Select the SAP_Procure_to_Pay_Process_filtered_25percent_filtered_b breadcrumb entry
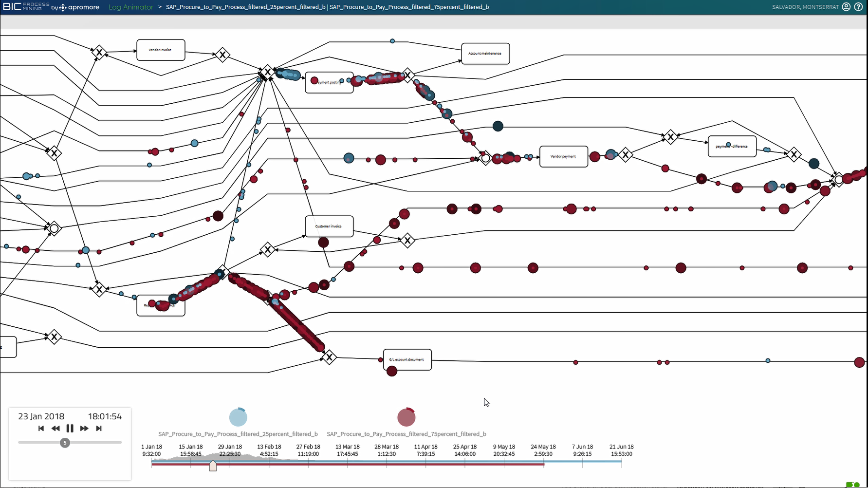The width and height of the screenshot is (868, 488). [x=246, y=7]
